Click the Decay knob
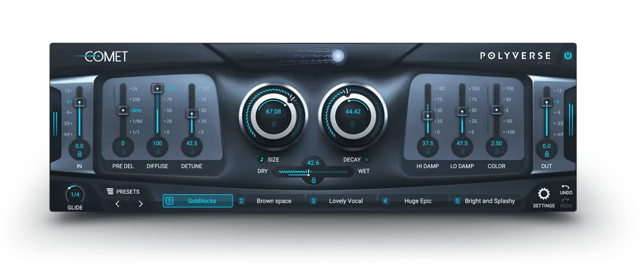This screenshot has height=271, width=644. [353, 115]
